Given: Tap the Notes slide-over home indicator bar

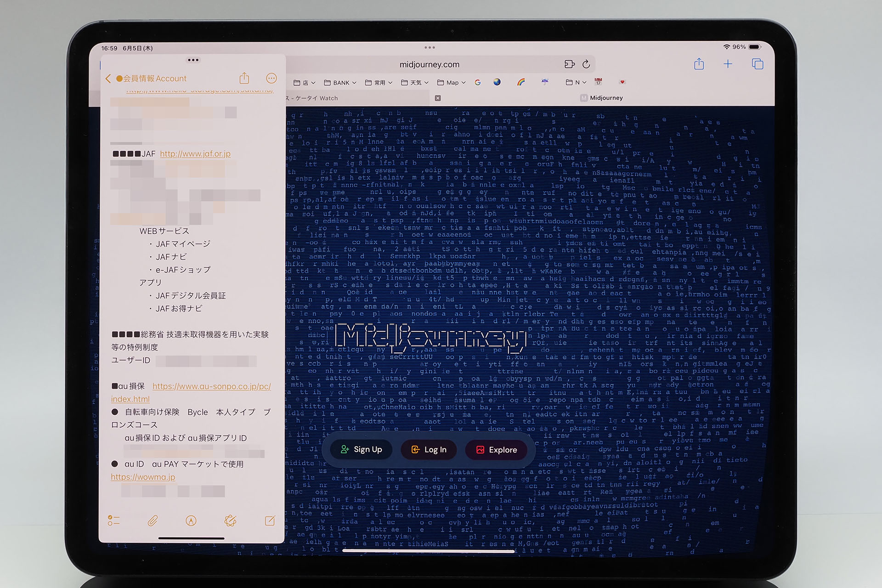Looking at the screenshot, I should (x=191, y=538).
